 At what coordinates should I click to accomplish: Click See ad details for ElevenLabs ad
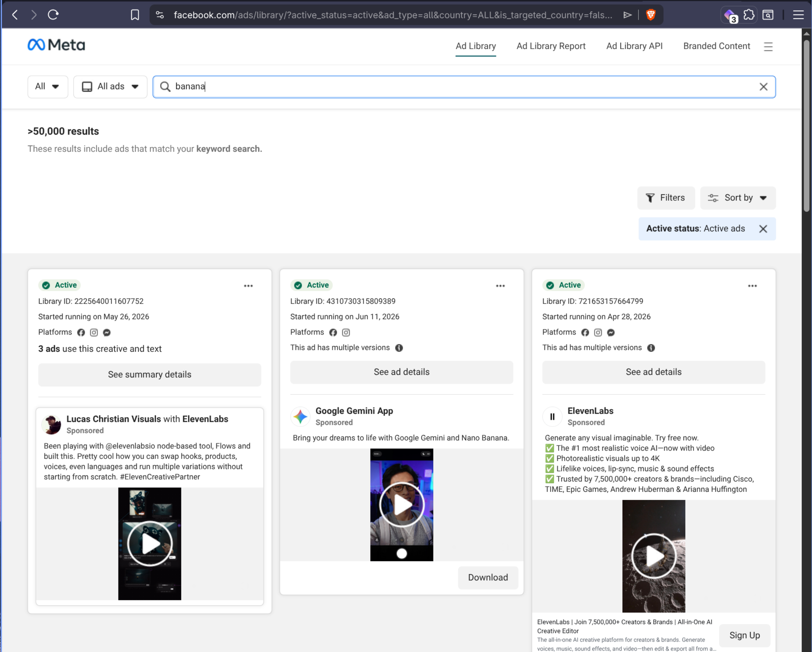point(653,372)
